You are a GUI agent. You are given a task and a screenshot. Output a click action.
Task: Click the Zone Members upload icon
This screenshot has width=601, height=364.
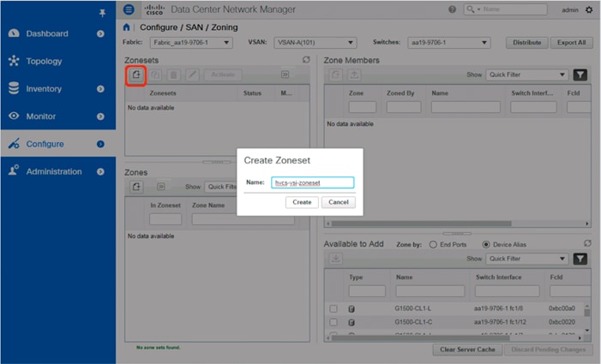click(354, 75)
